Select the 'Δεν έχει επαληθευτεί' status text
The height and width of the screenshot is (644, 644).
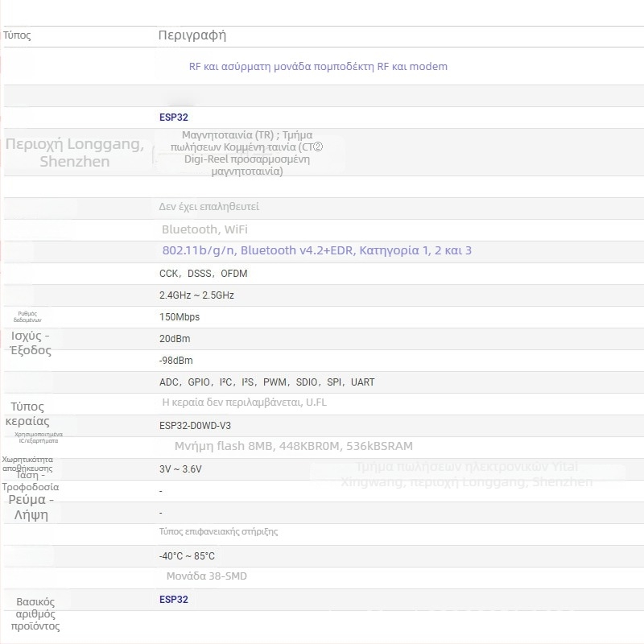coord(209,207)
